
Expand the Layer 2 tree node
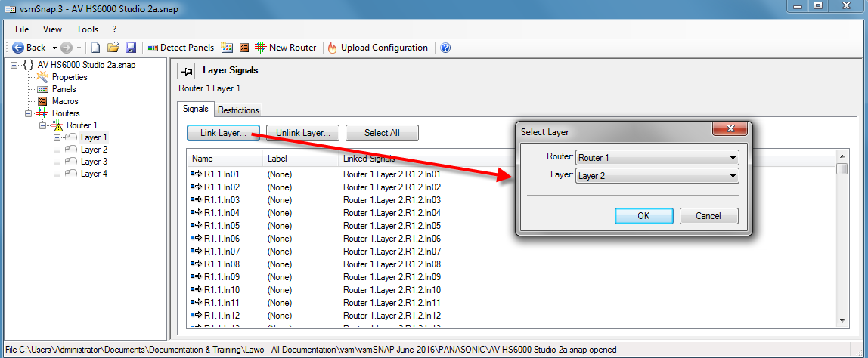coord(57,150)
